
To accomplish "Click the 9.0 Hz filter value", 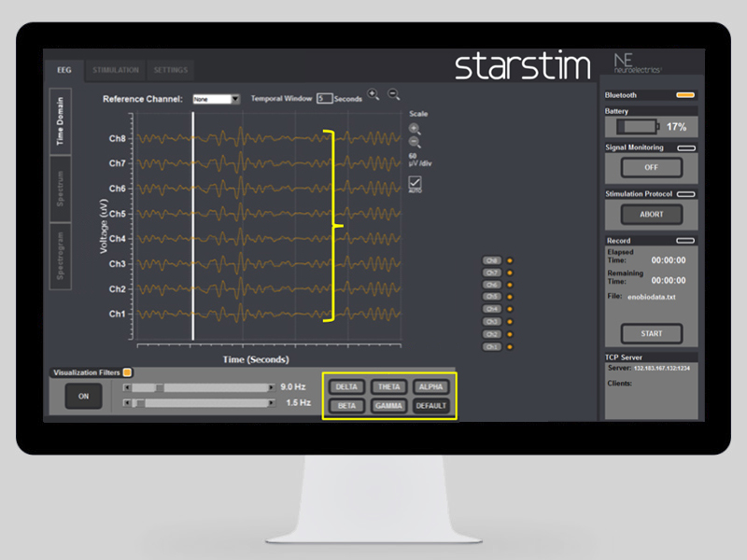I will click(292, 386).
